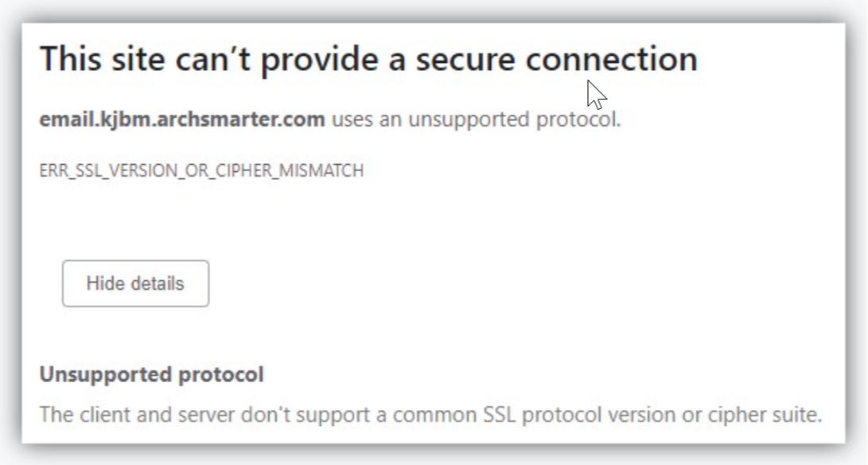The image size is (868, 465).
Task: Click the bold 'Unsupported protocol' subheading
Action: (151, 374)
